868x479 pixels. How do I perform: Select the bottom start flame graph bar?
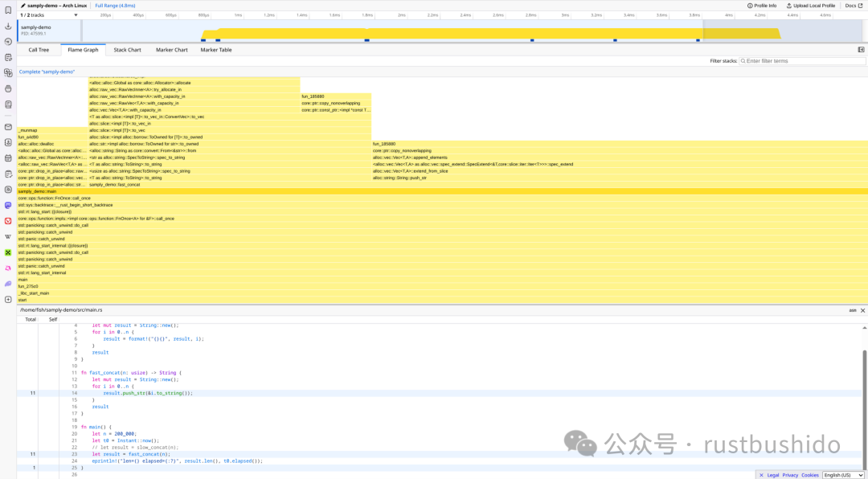coord(442,300)
